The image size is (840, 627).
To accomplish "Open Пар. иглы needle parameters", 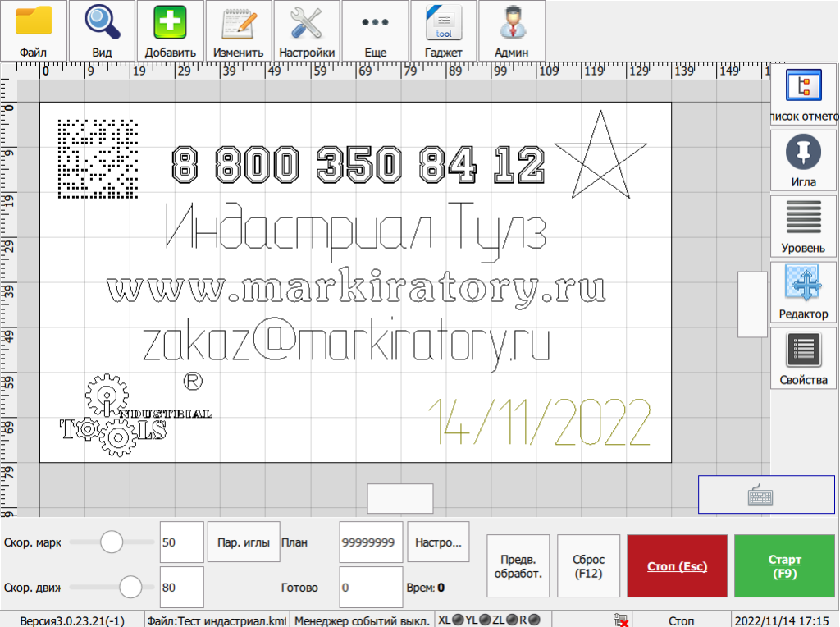I will pos(244,542).
